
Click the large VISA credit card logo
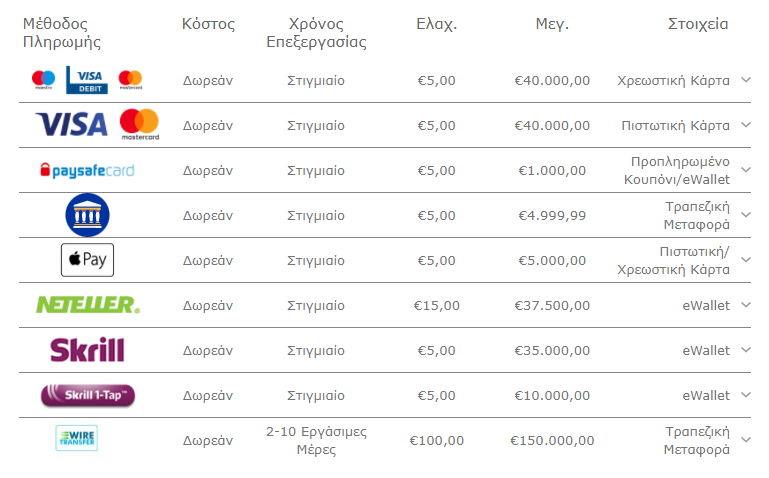point(72,125)
